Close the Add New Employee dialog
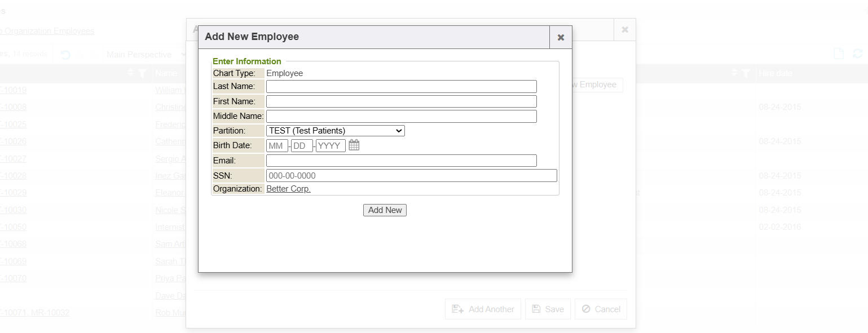Screen dimensions: 868x333 tap(561, 37)
